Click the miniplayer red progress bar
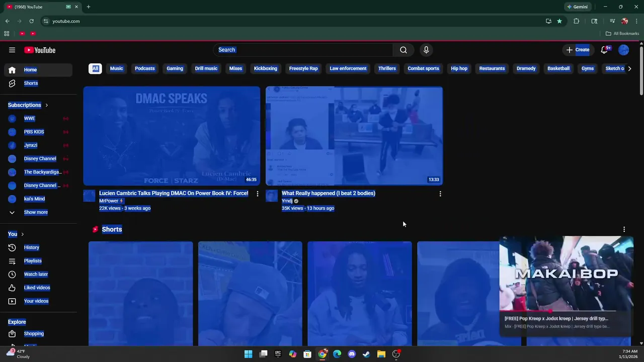The height and width of the screenshot is (362, 644). click(566, 311)
